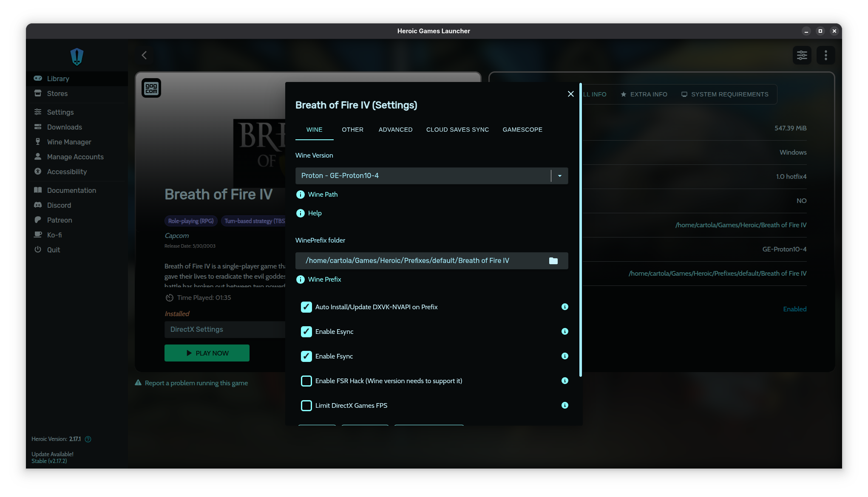Uncheck the Enable Esync checkbox
The height and width of the screenshot is (497, 868).
point(306,332)
